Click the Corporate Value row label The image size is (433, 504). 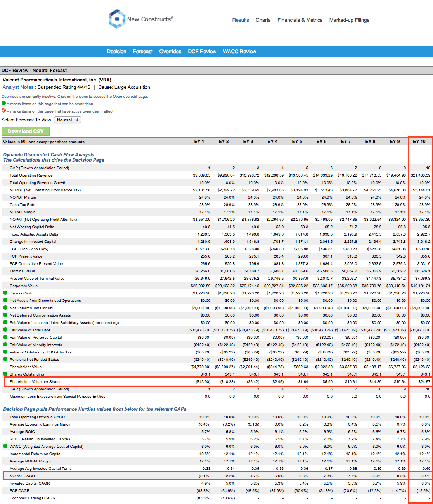pyautogui.click(x=24, y=286)
